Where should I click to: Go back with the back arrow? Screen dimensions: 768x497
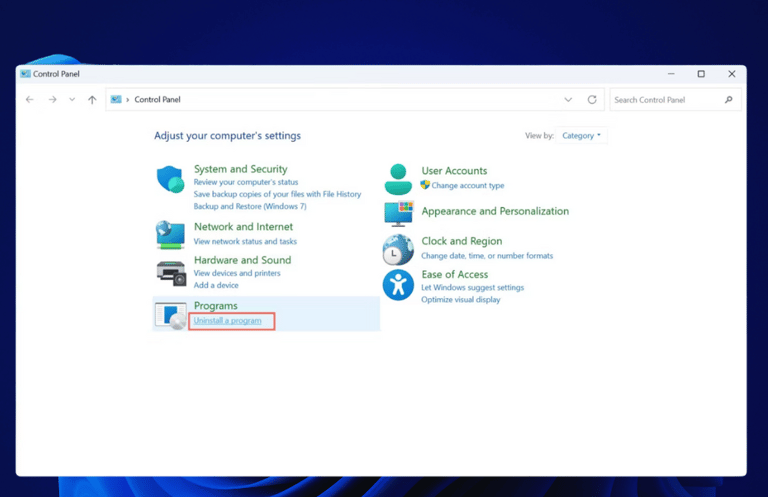30,99
